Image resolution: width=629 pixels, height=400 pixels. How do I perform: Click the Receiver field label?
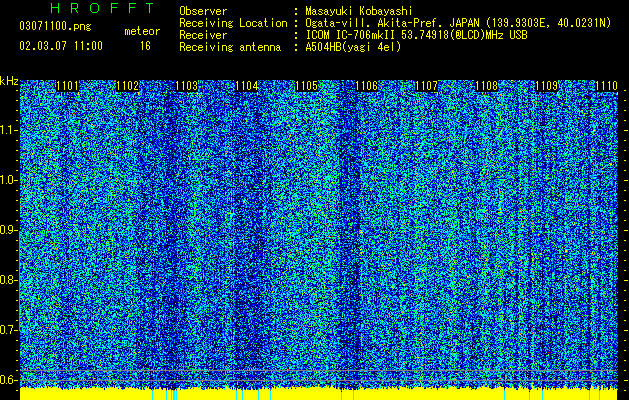(x=203, y=35)
